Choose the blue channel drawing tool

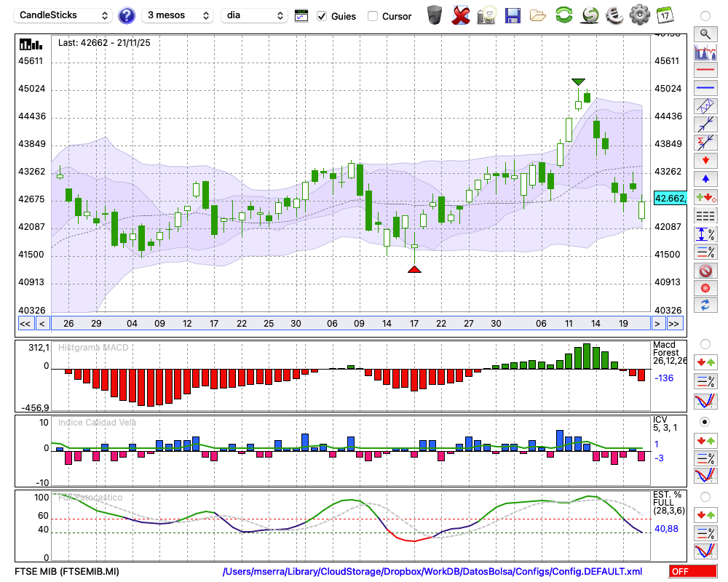(x=705, y=106)
